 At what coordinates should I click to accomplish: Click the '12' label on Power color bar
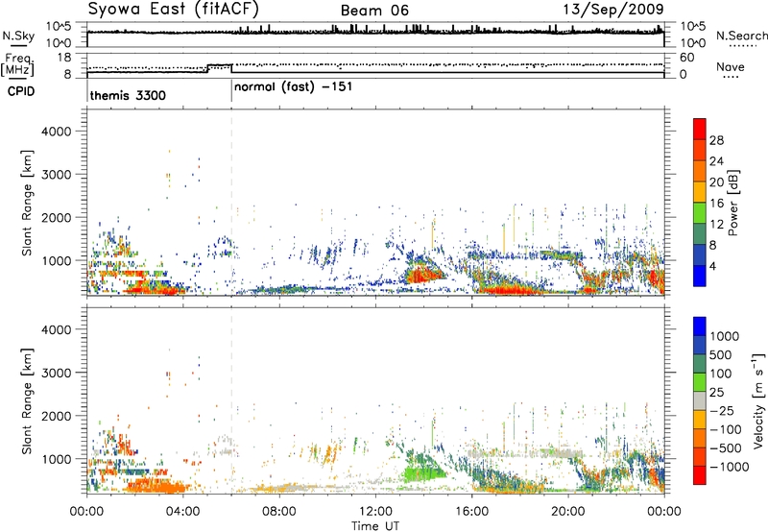pos(716,225)
